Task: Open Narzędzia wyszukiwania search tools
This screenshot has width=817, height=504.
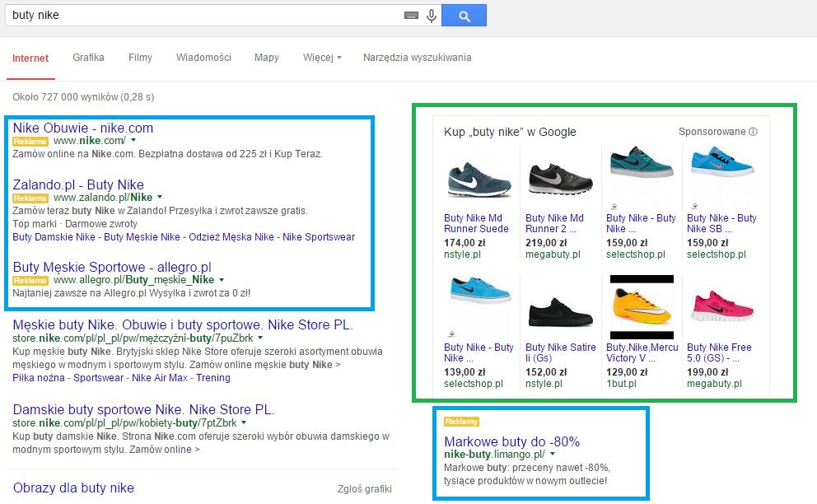Action: 417,58
